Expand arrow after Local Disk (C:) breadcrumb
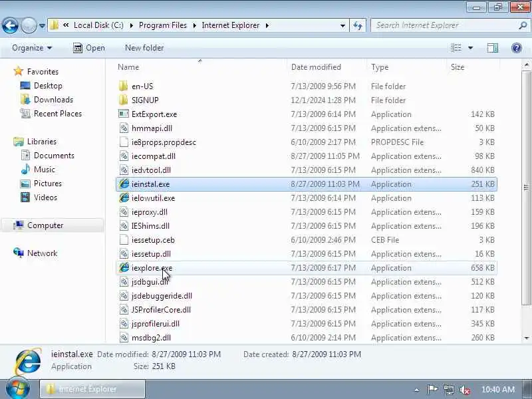 131,25
